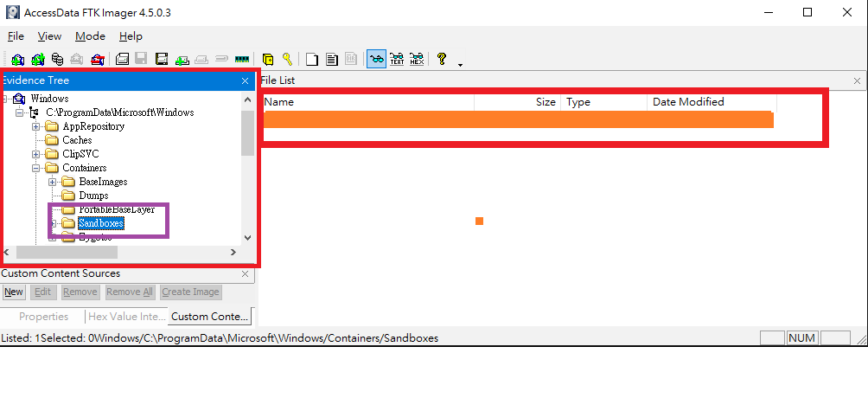The image size is (868, 398).
Task: Expand the ClipSVC folder
Action: tap(36, 154)
